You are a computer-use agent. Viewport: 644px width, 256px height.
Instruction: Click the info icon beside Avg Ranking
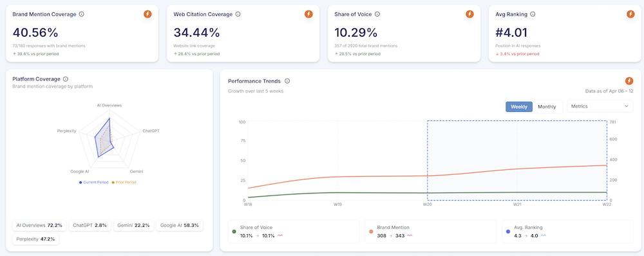click(x=533, y=14)
